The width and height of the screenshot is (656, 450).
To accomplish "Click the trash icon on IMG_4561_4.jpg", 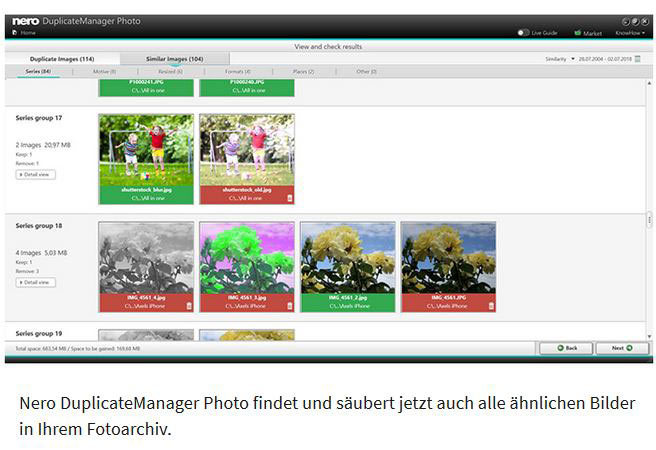I will click(189, 306).
